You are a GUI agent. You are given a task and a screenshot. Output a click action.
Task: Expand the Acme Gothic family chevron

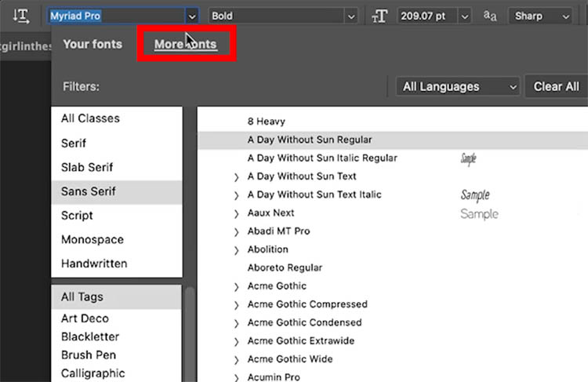pyautogui.click(x=236, y=286)
